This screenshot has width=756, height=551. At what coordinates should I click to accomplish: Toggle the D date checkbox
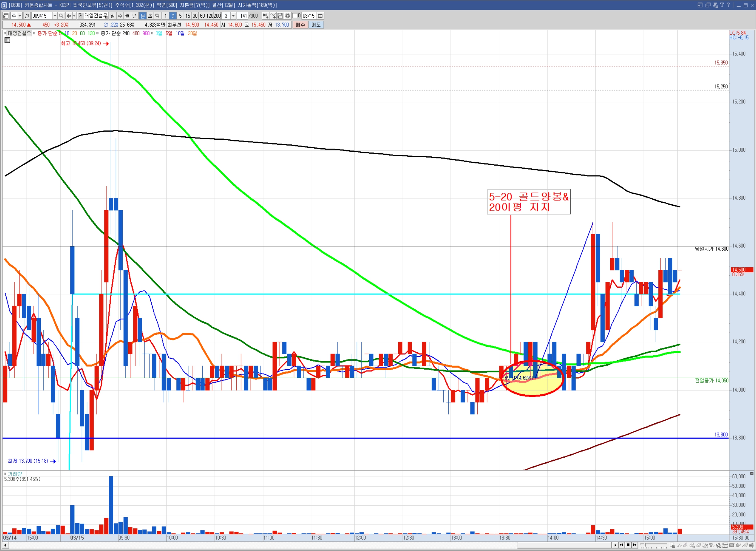point(295,16)
